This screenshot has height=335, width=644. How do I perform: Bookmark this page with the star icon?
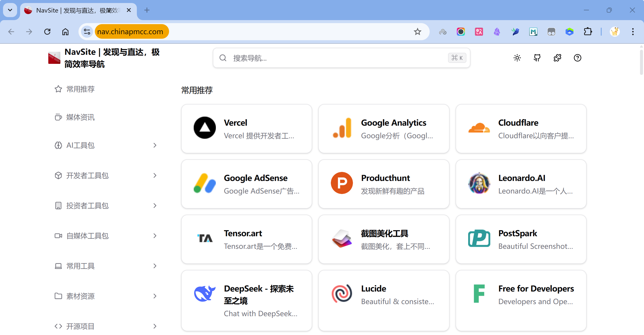pyautogui.click(x=417, y=32)
